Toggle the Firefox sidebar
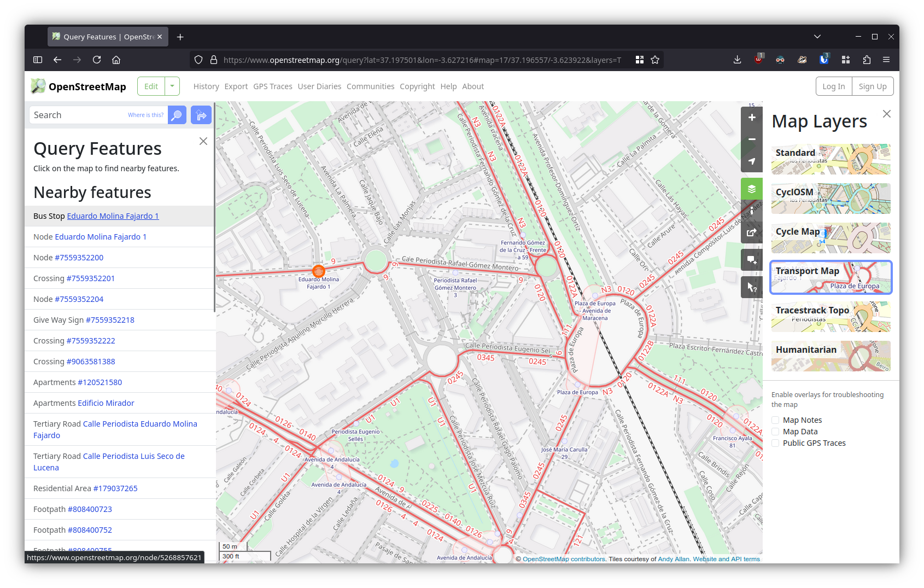The width and height of the screenshot is (924, 588). click(38, 60)
